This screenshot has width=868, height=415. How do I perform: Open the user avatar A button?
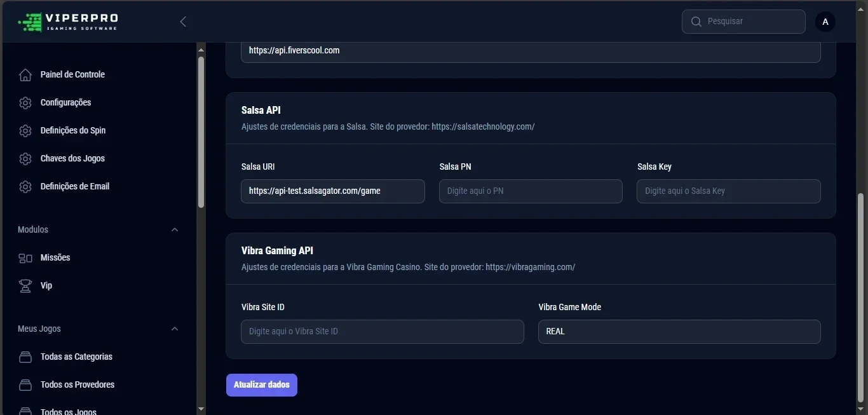(825, 22)
